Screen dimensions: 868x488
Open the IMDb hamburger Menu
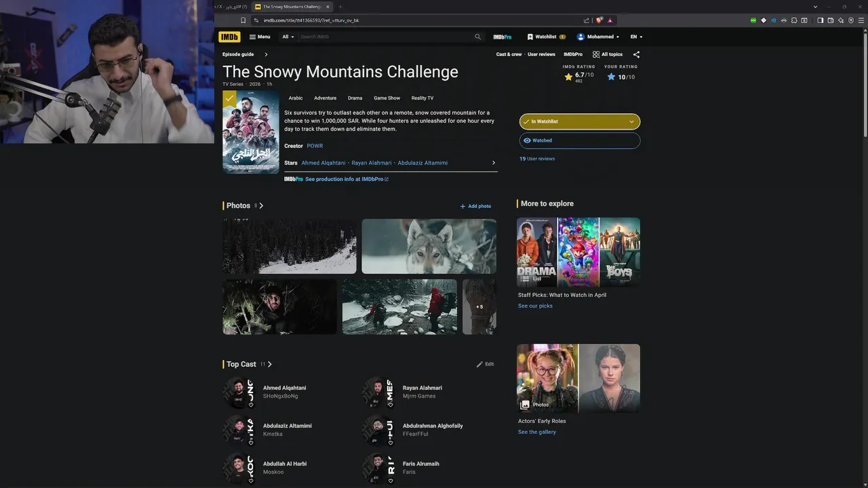point(260,37)
